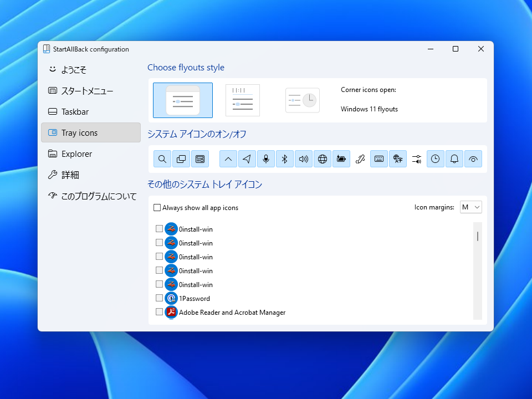Check the third 0install-win entry checkbox
Image resolution: width=532 pixels, height=399 pixels.
[159, 257]
